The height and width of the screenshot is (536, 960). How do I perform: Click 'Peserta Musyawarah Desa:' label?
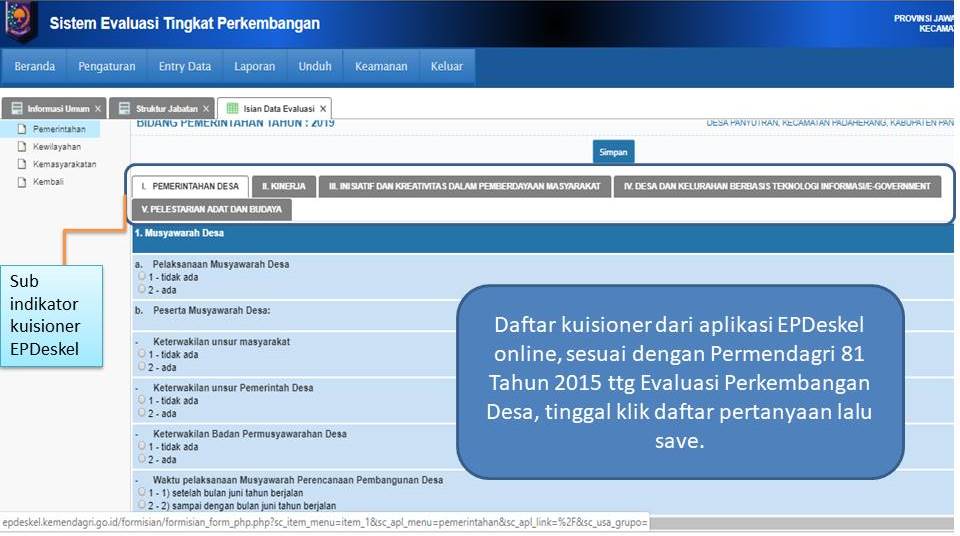pos(212,311)
